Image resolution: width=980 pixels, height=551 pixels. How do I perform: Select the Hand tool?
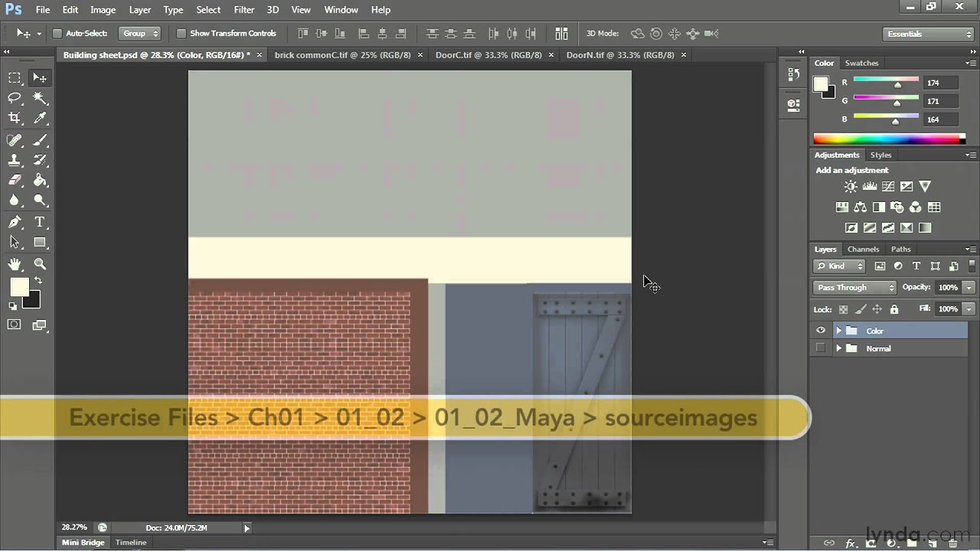click(15, 264)
